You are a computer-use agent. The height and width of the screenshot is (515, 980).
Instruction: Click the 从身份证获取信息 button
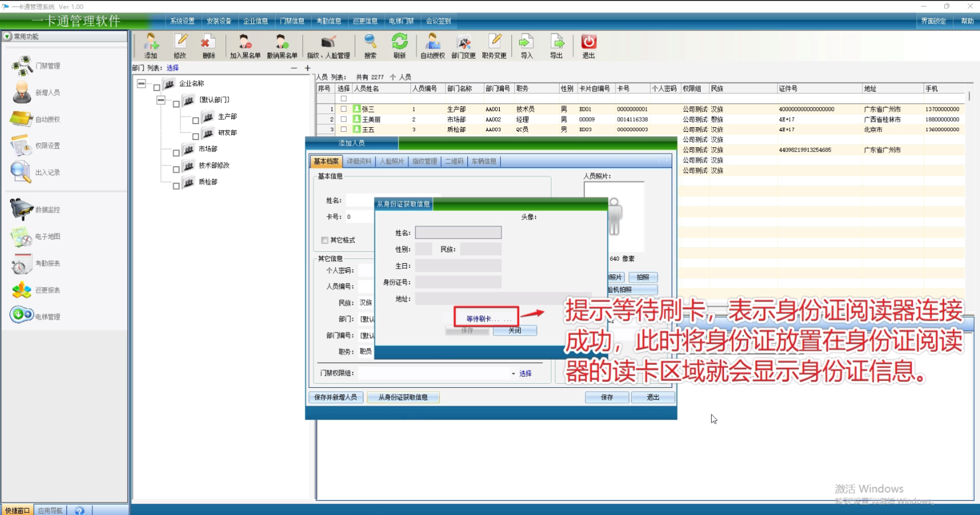(403, 397)
